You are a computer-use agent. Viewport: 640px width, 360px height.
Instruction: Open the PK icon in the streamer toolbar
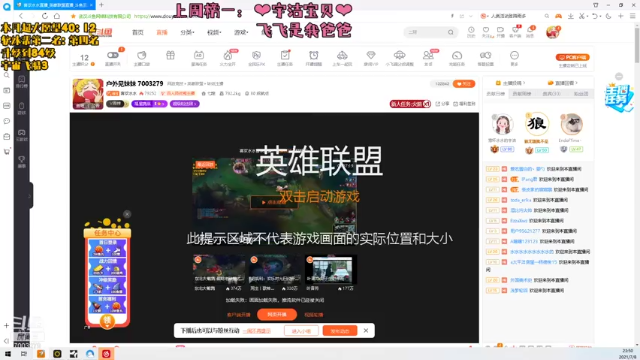pyautogui.click(x=256, y=55)
